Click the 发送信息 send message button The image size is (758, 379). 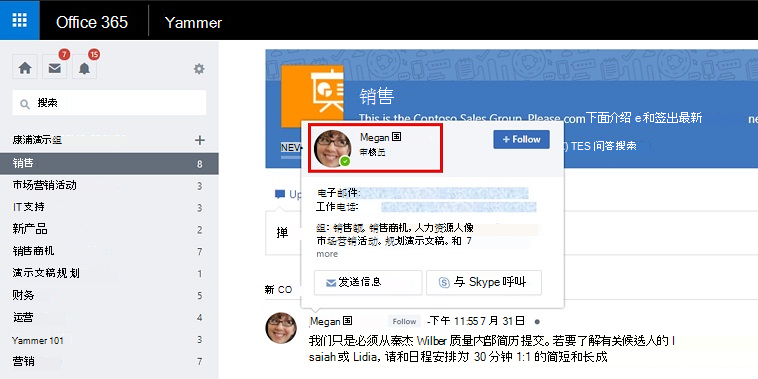coord(368,282)
